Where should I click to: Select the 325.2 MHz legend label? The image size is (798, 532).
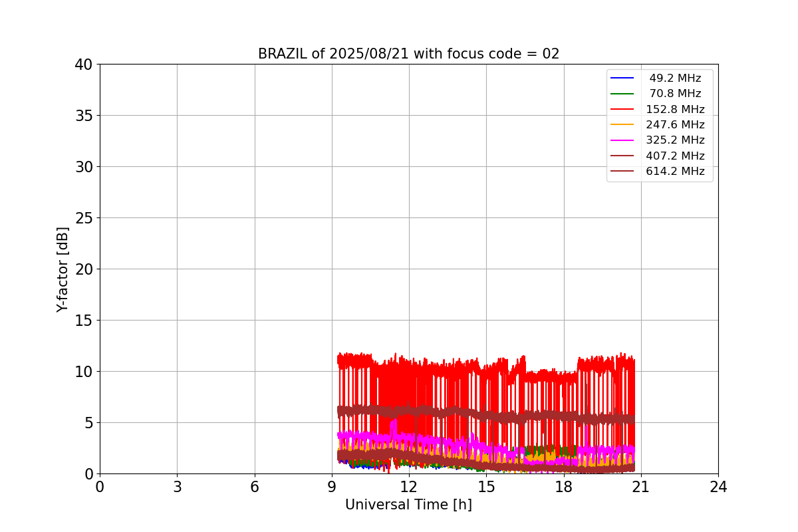click(x=675, y=140)
